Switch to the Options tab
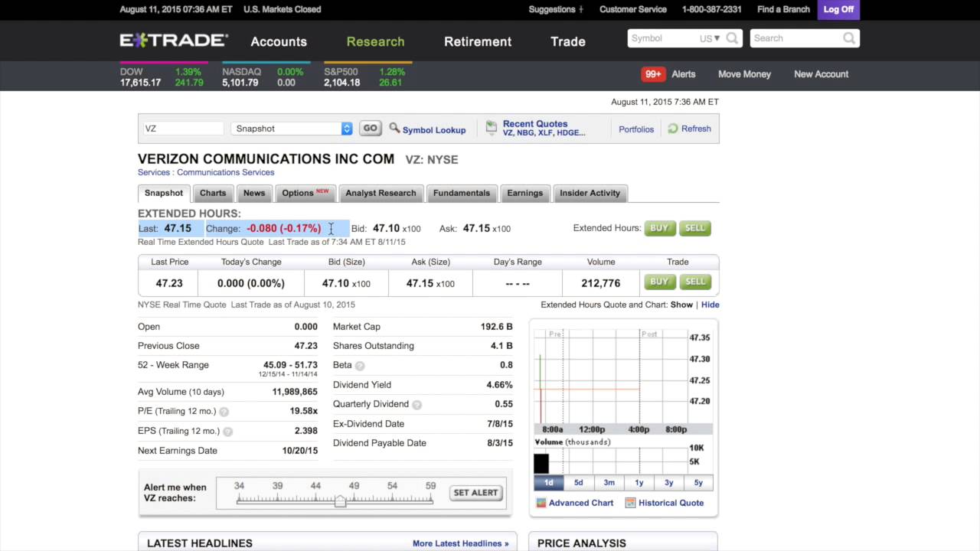 [305, 193]
